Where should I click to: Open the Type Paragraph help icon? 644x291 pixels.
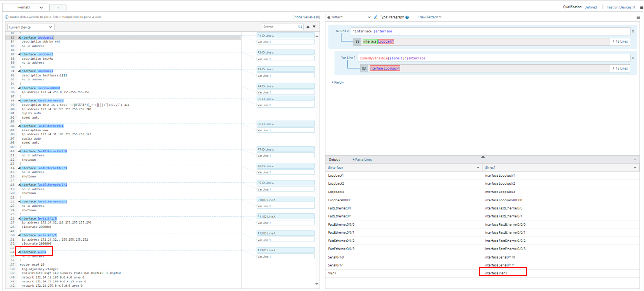point(407,17)
